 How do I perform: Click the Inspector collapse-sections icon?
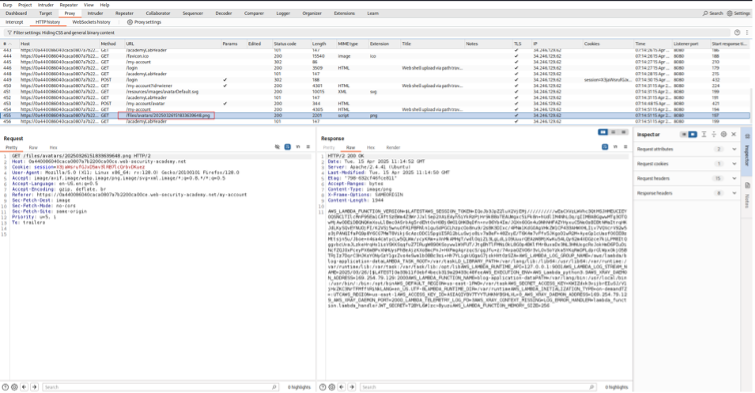(x=714, y=134)
